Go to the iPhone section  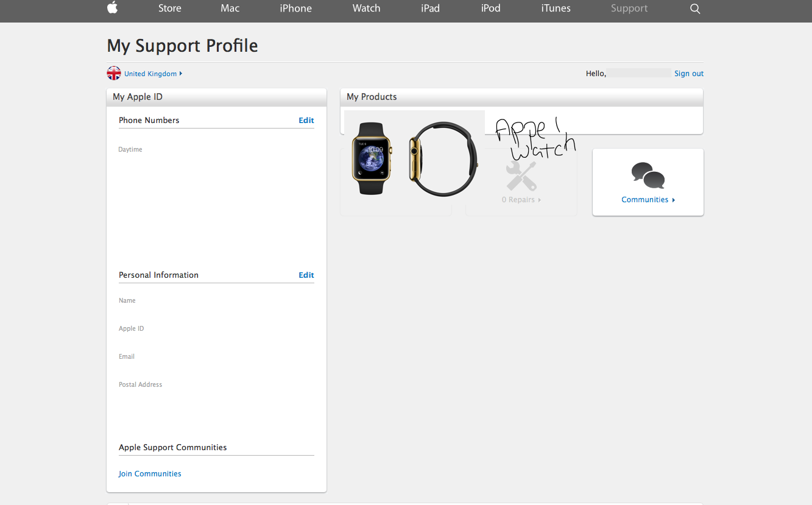296,9
